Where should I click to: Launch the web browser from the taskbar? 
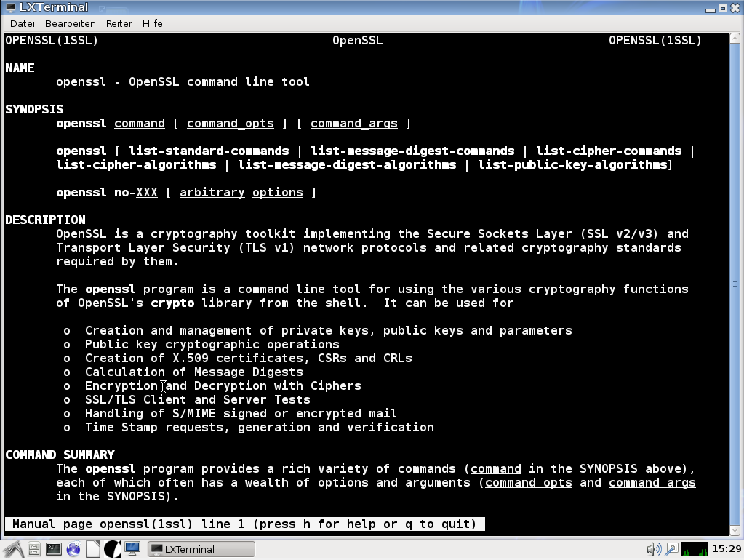pyautogui.click(x=73, y=550)
